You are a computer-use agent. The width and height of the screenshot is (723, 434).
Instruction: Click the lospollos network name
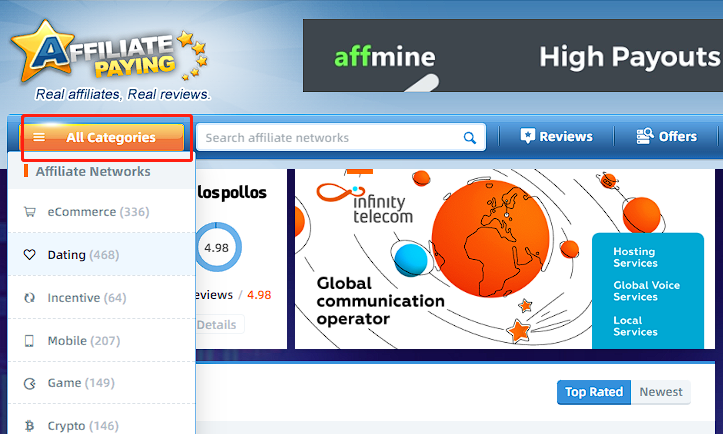[232, 192]
